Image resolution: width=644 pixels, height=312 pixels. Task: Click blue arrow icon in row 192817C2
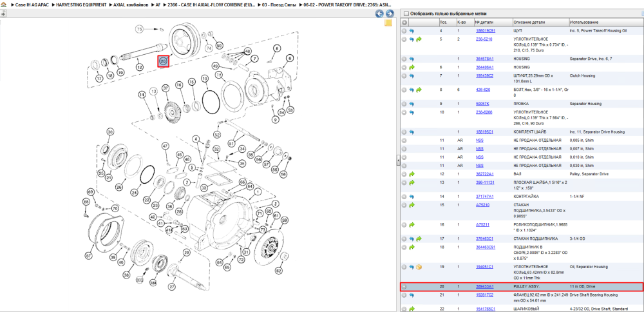tap(412, 295)
